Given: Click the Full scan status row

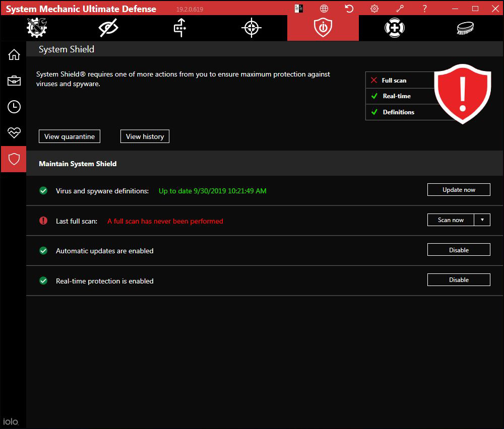Looking at the screenshot, I should point(400,80).
